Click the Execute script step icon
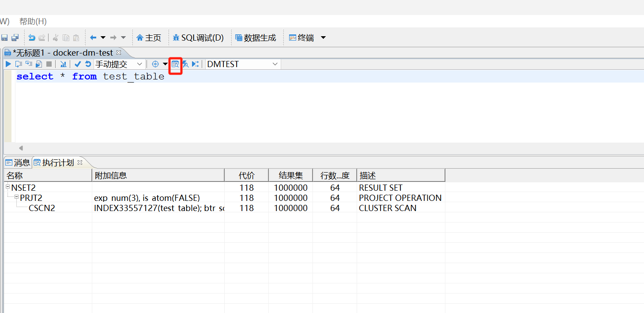The image size is (644, 313). coord(29,64)
